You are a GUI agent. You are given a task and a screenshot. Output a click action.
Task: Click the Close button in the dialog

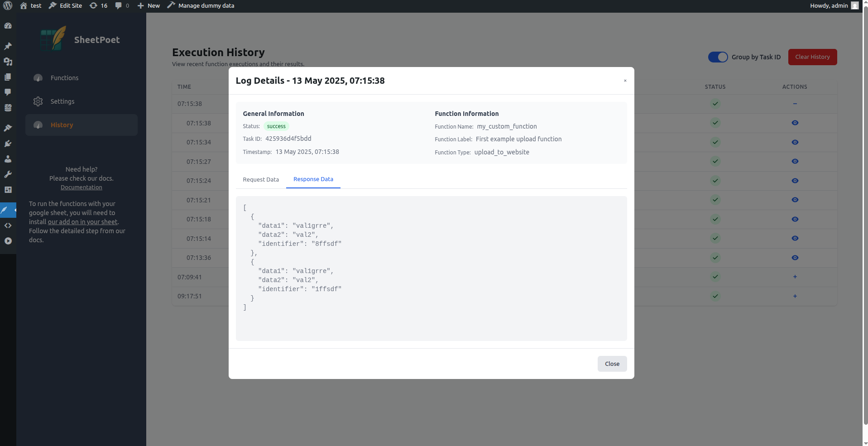[612, 364]
